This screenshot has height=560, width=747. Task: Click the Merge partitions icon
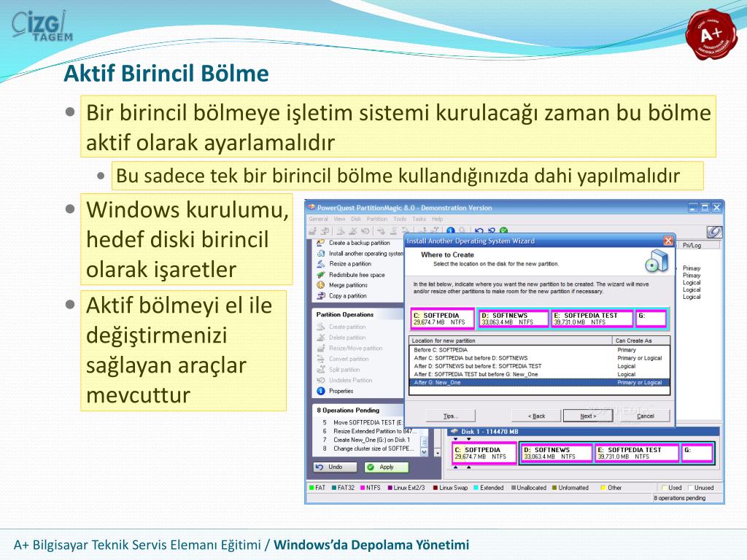(x=321, y=285)
